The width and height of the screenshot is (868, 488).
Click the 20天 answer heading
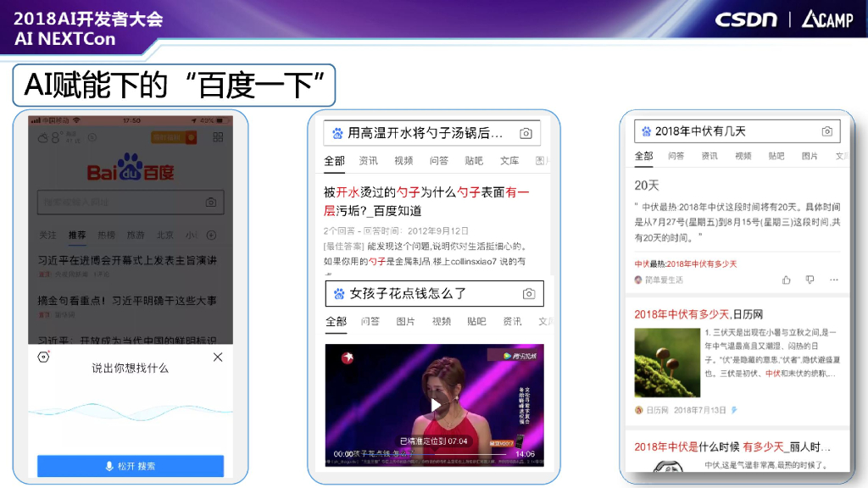coord(647,186)
